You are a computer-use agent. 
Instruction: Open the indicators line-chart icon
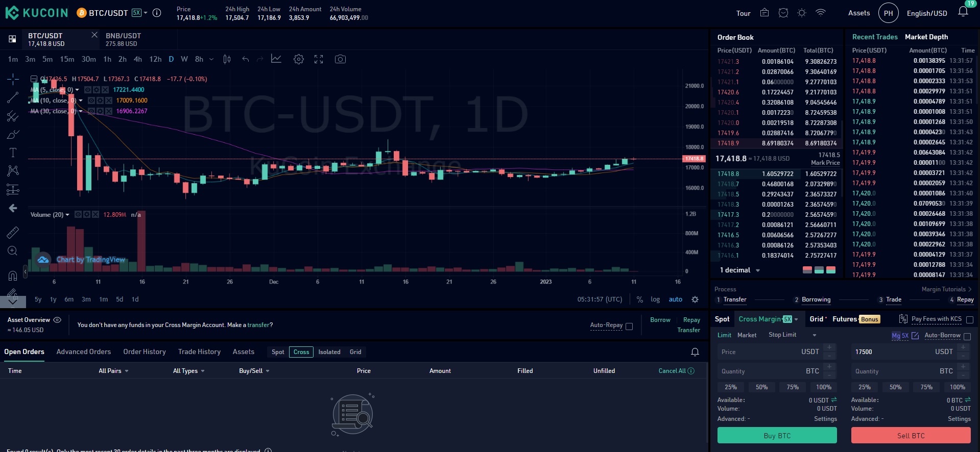click(276, 59)
